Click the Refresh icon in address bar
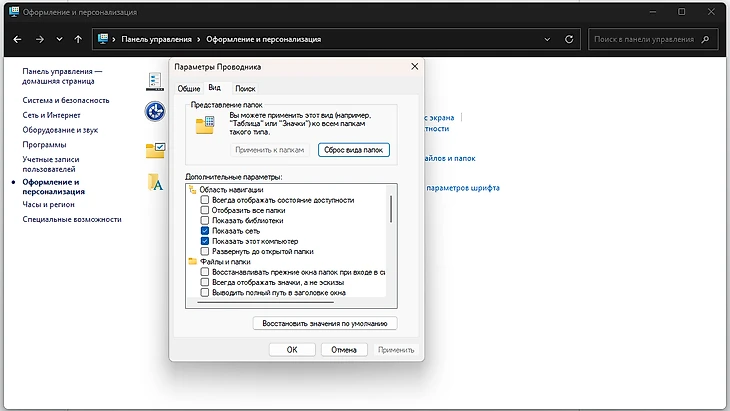 (x=572, y=40)
